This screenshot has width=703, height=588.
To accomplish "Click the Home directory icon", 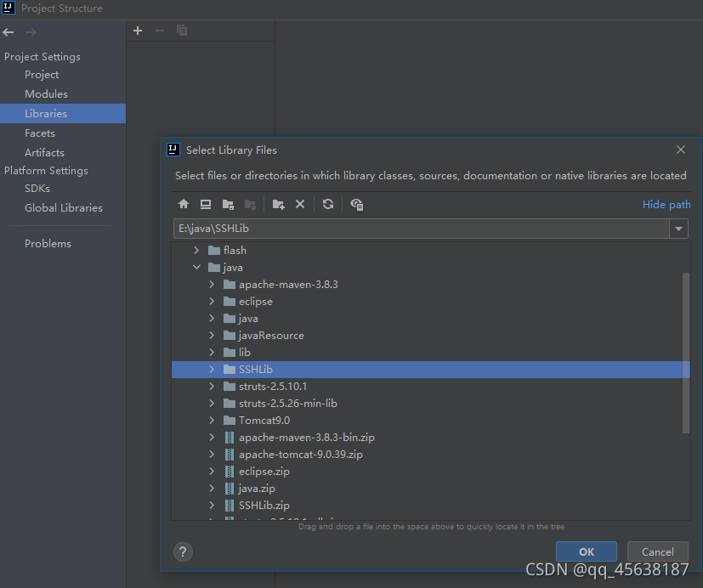I will (184, 205).
